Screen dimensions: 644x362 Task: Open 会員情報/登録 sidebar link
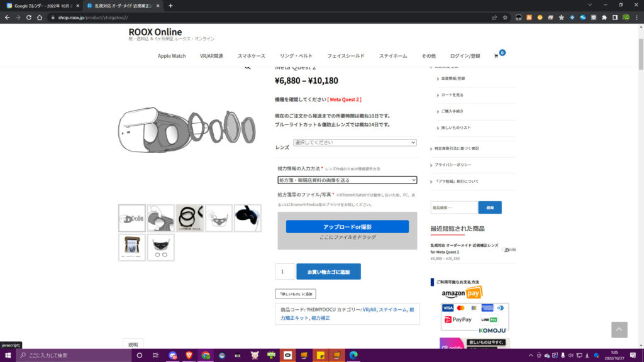pos(453,79)
